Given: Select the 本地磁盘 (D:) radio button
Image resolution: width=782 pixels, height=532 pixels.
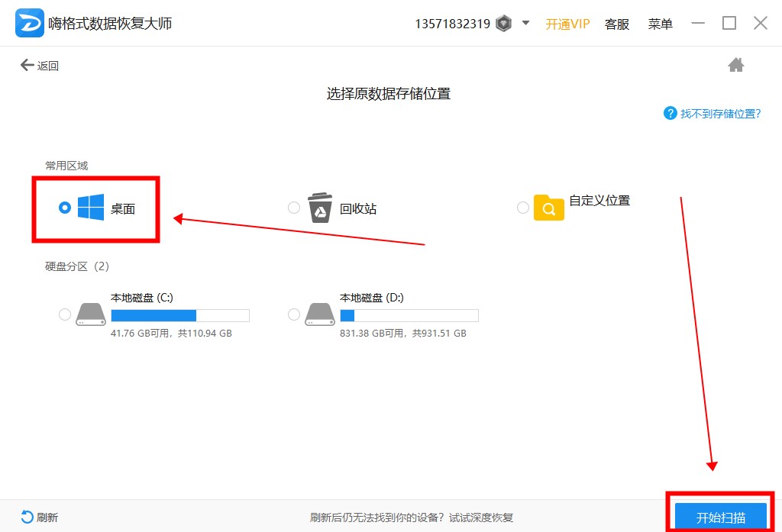Looking at the screenshot, I should (x=294, y=314).
